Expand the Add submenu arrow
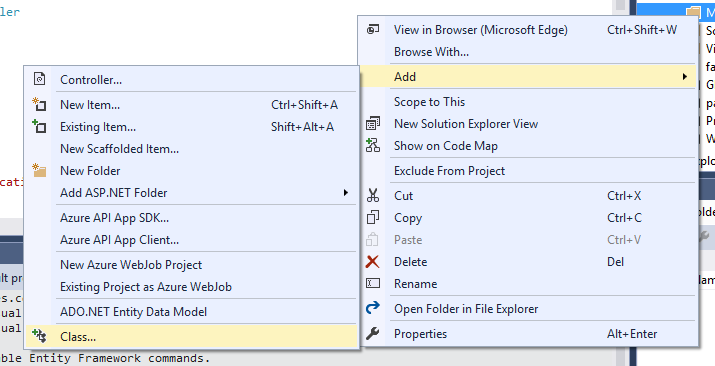 click(x=684, y=77)
